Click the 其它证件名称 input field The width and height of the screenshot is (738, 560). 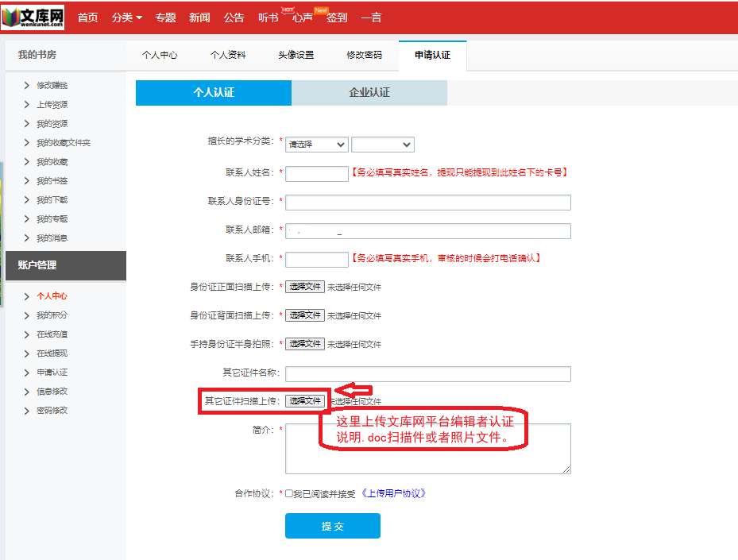[x=428, y=374]
